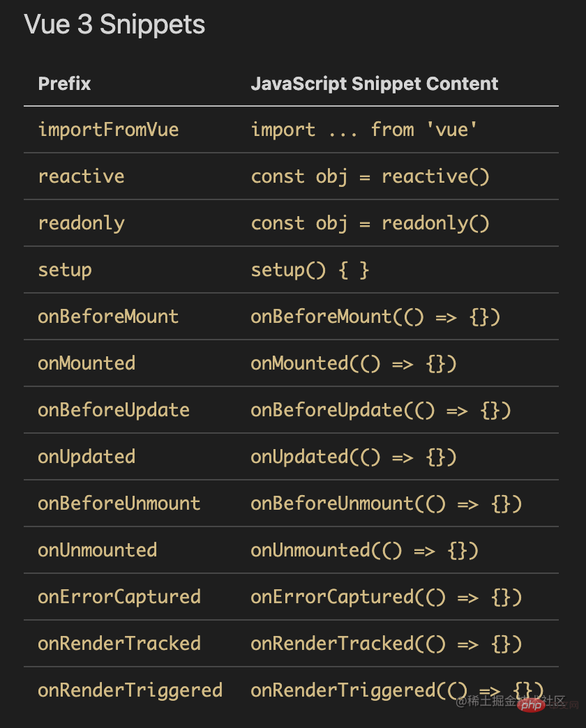Select the reactive prefix cell
Viewport: 586px width, 728px height.
81,176
